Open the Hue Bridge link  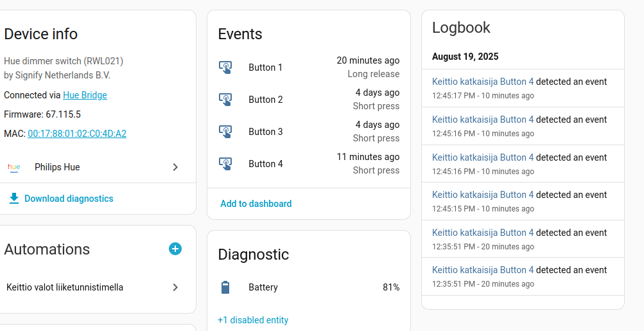coord(85,95)
